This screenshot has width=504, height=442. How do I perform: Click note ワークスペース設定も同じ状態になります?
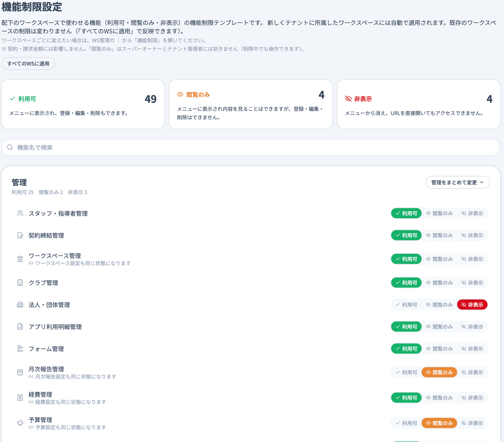pyautogui.click(x=83, y=263)
